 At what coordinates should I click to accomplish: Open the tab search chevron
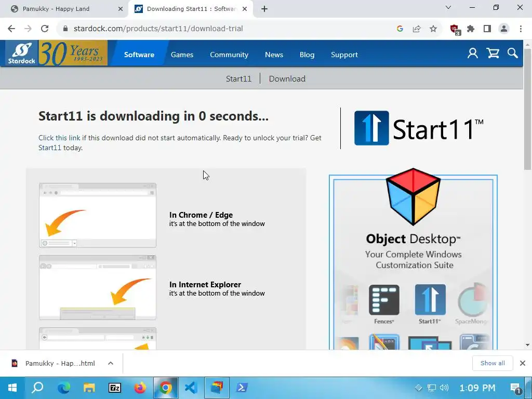click(x=448, y=7)
